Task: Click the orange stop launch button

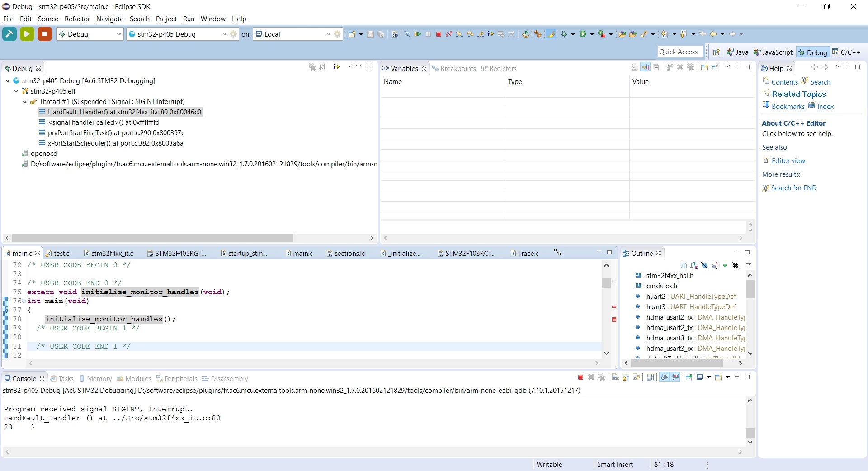Action: [45, 34]
